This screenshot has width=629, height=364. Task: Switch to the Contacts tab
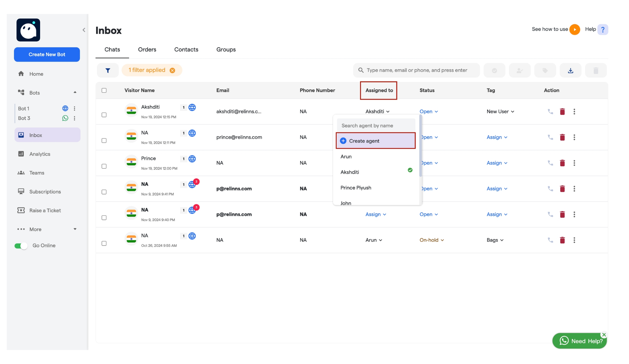coord(186,50)
